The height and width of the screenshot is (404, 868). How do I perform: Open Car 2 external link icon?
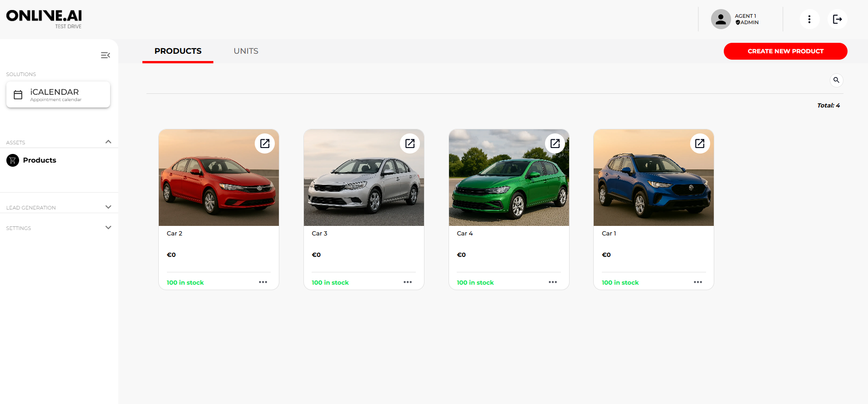click(x=265, y=143)
